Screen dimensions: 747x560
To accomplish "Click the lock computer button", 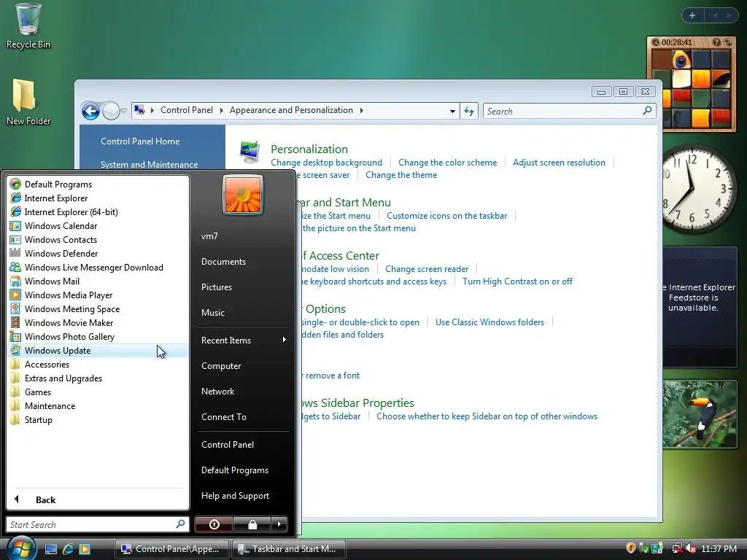I will [252, 524].
